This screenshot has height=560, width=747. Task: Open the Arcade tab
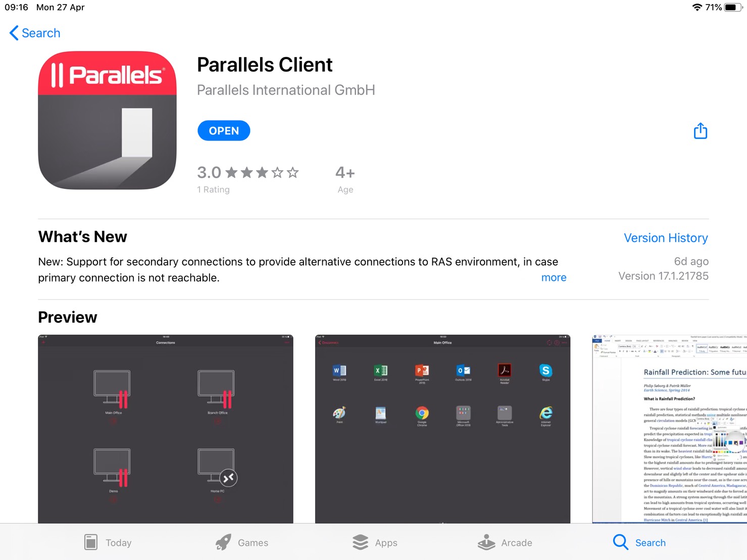505,542
